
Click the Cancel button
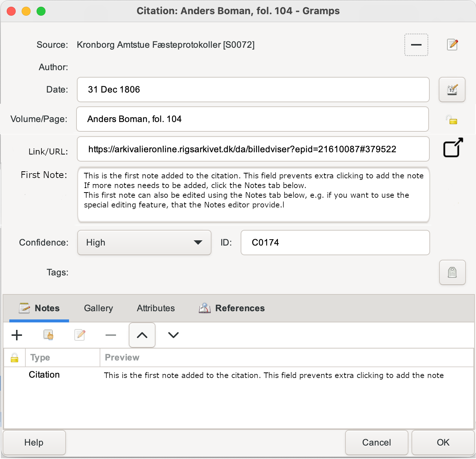coord(376,443)
